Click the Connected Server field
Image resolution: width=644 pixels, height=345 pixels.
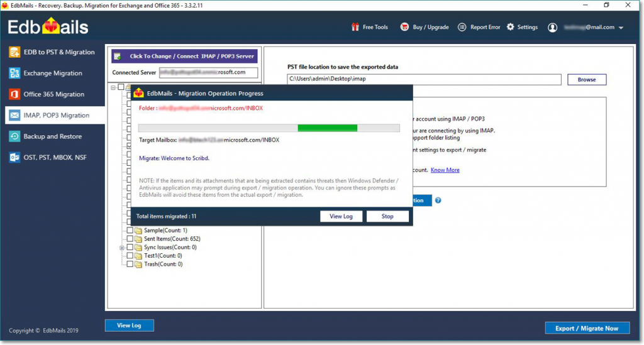pyautogui.click(x=208, y=73)
